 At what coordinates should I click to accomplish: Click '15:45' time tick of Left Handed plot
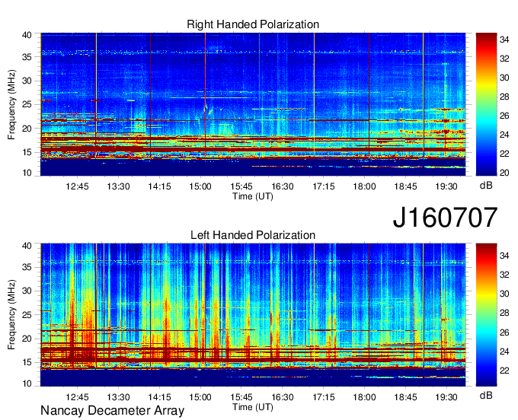(241, 397)
